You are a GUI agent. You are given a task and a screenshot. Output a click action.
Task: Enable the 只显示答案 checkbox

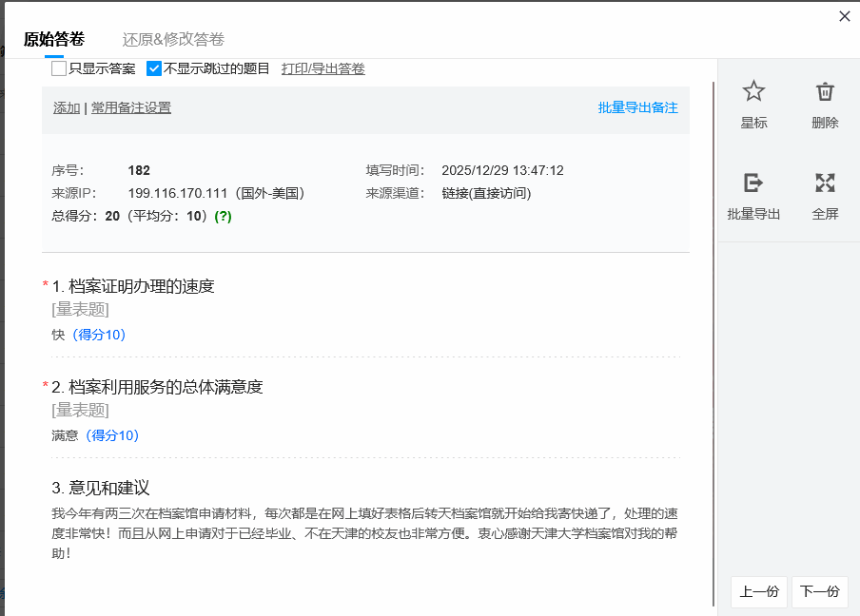[x=59, y=68]
